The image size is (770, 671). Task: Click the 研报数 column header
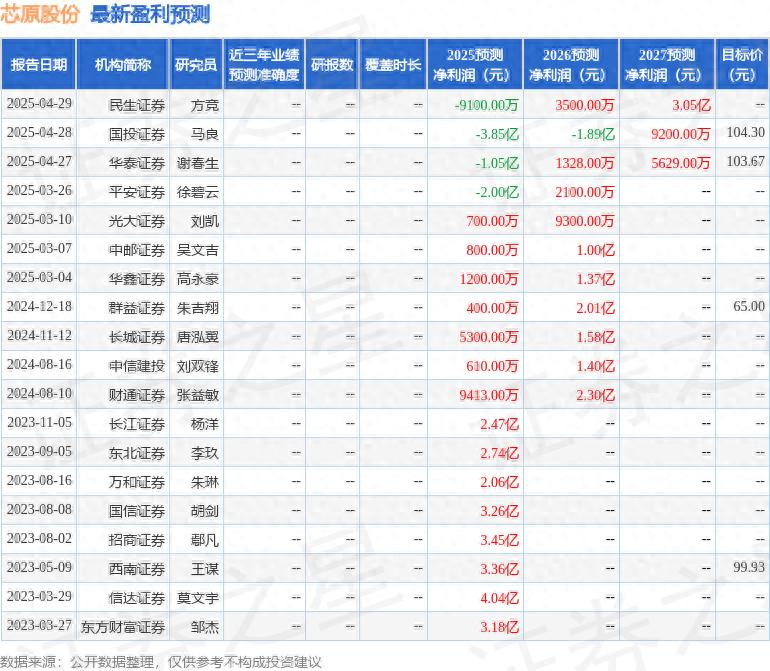point(332,65)
